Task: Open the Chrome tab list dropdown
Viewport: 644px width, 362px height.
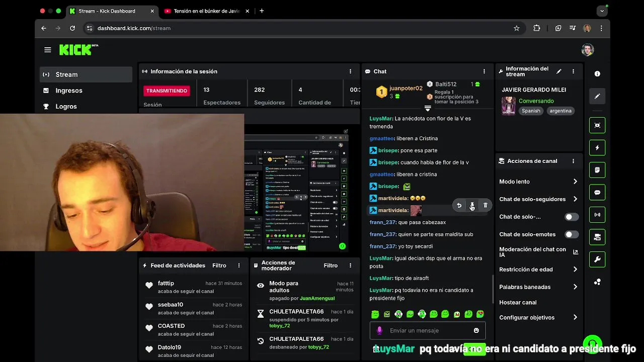Action: click(602, 11)
